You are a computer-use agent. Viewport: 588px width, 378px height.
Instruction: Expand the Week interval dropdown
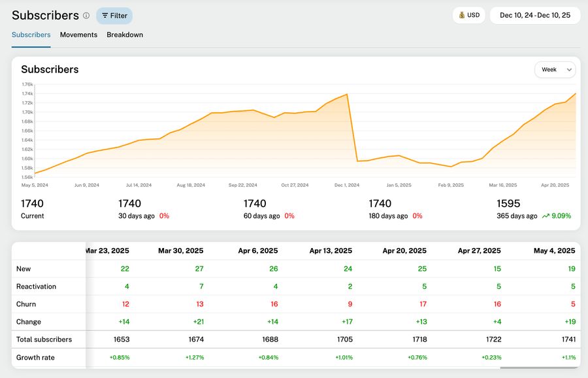(555, 69)
